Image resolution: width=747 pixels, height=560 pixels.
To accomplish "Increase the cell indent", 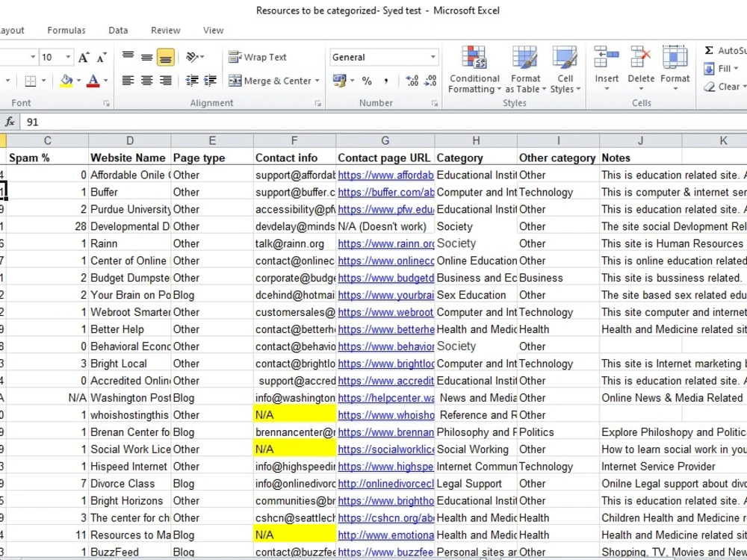I will (210, 80).
